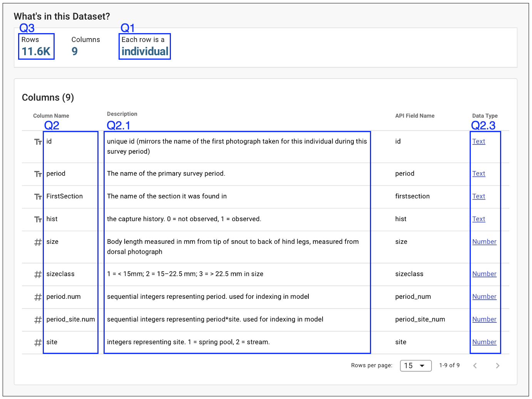This screenshot has height=399, width=532.
Task: Click the API Field Name header
Action: 415,116
